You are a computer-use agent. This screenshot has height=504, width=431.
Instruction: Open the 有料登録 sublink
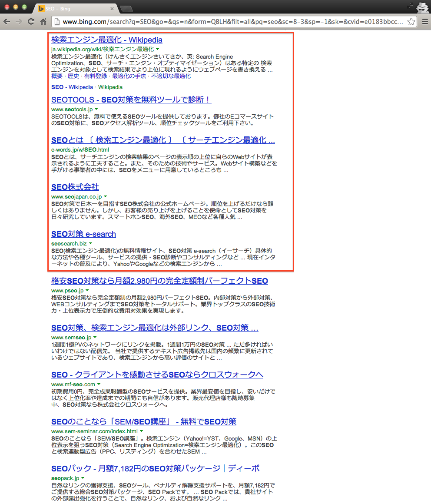point(96,76)
